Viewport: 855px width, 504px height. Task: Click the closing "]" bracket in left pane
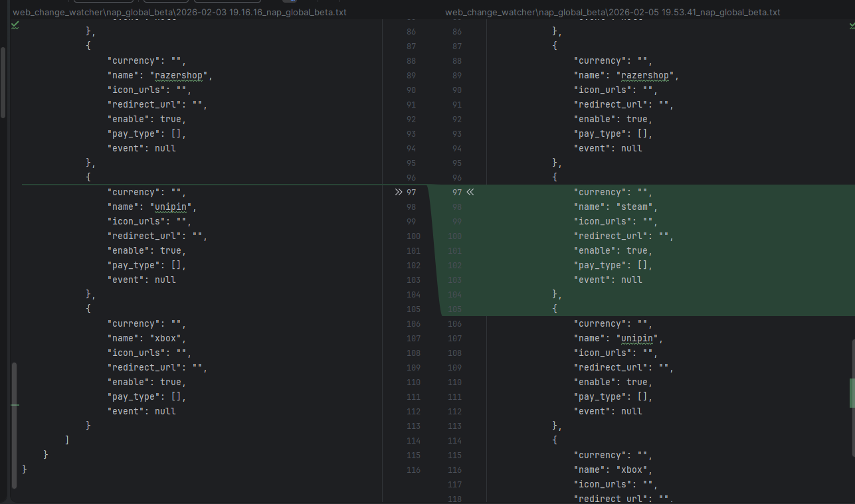pos(67,440)
